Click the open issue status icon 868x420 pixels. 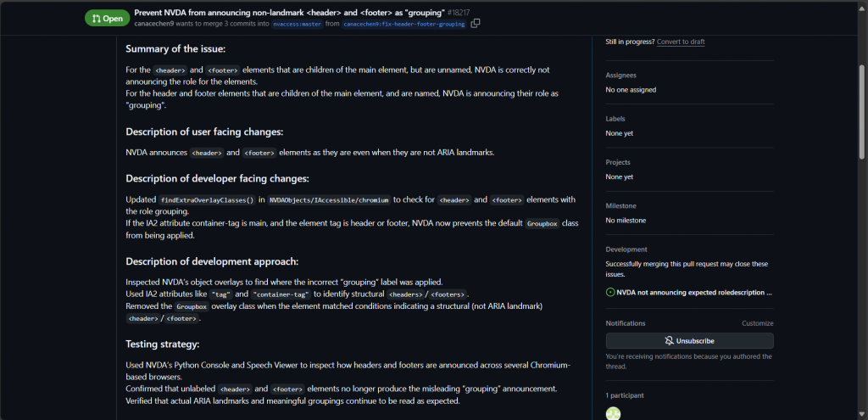610,292
